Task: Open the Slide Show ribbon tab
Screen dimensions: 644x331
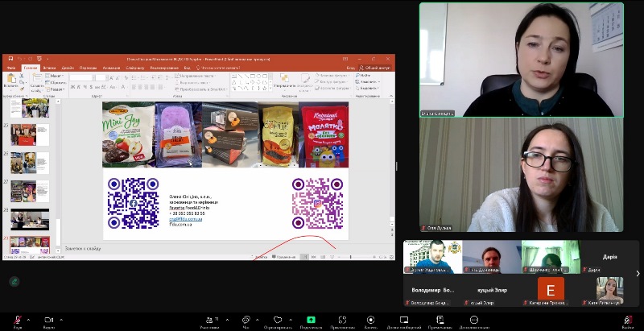Action: (x=135, y=68)
